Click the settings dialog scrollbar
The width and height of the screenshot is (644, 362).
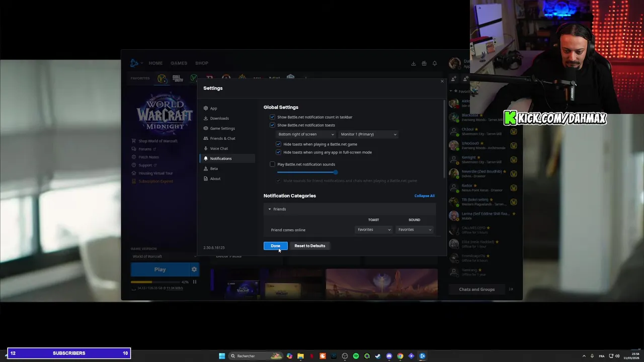pos(444,138)
